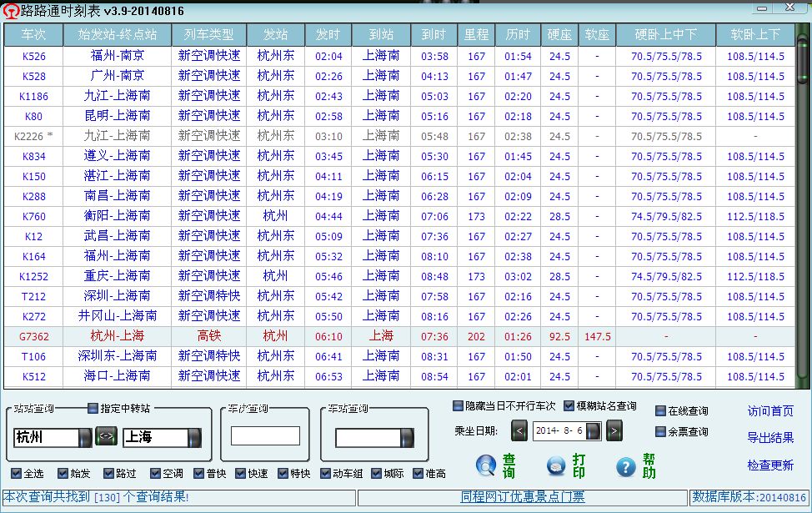Click the app logo in title bar

[x=11, y=11]
